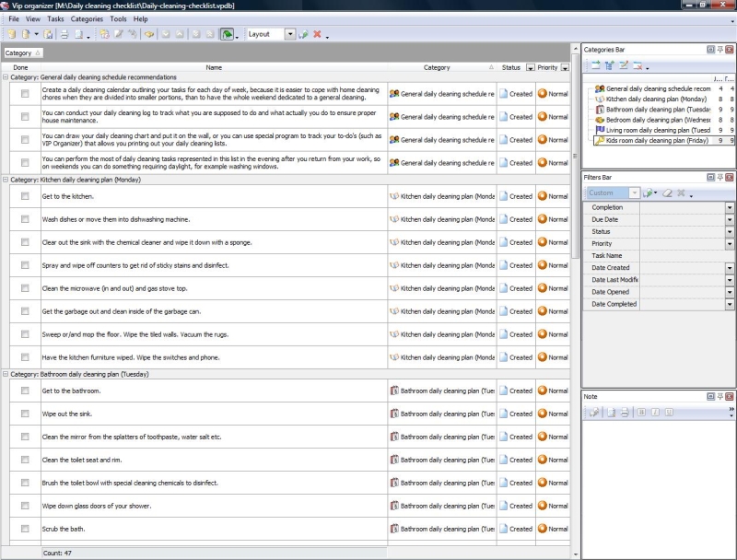Open the Layout combo box in toolbar

(290, 34)
